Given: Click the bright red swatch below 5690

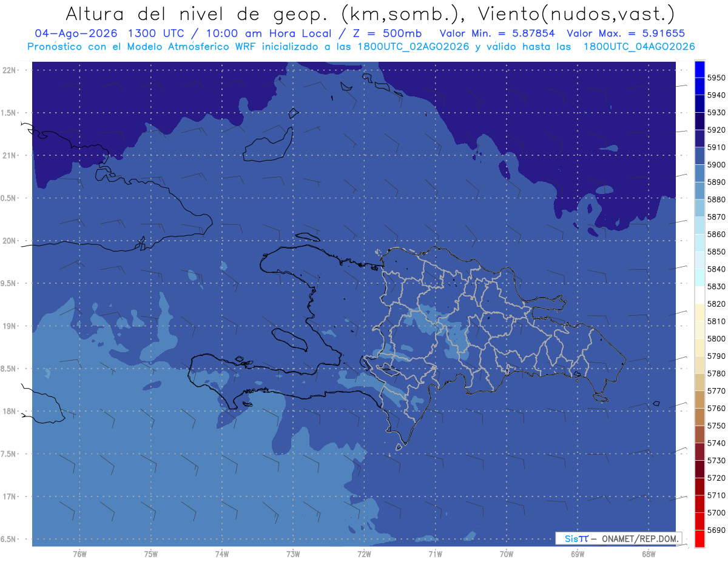Looking at the screenshot, I should (x=699, y=538).
